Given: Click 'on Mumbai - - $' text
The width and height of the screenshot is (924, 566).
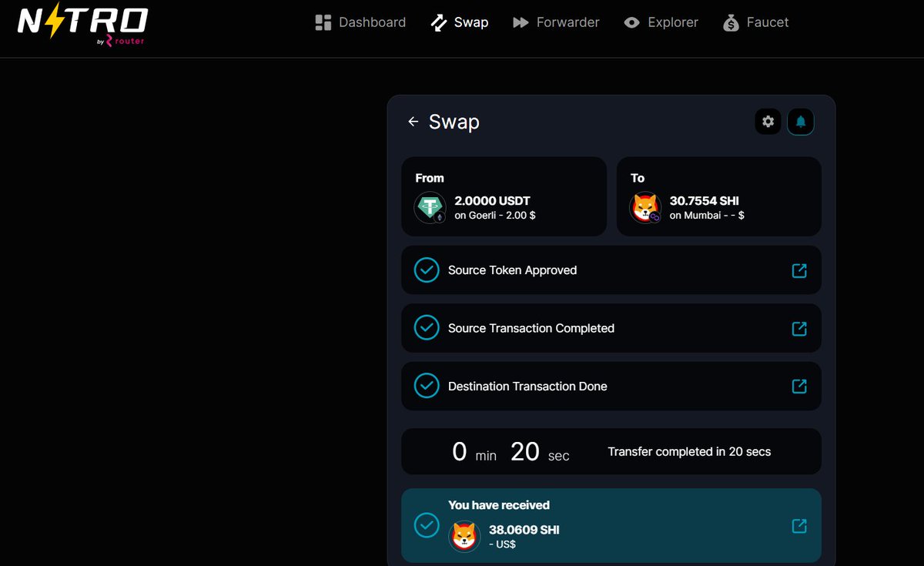Looking at the screenshot, I should pyautogui.click(x=707, y=216).
